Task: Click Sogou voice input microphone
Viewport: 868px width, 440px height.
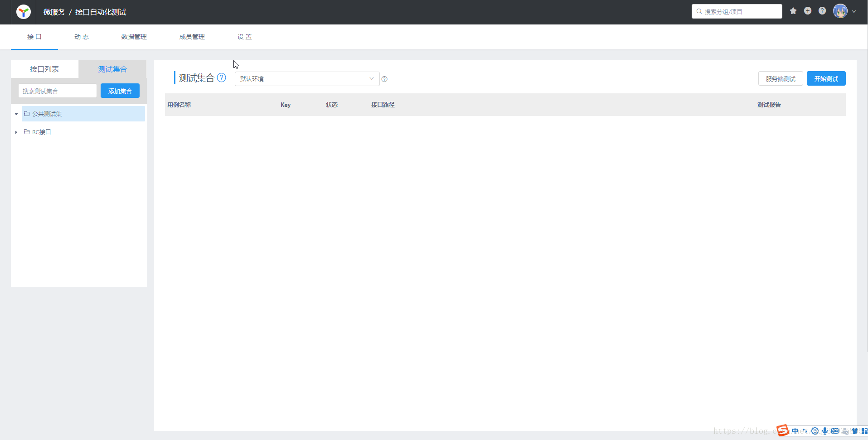Action: 825,431
